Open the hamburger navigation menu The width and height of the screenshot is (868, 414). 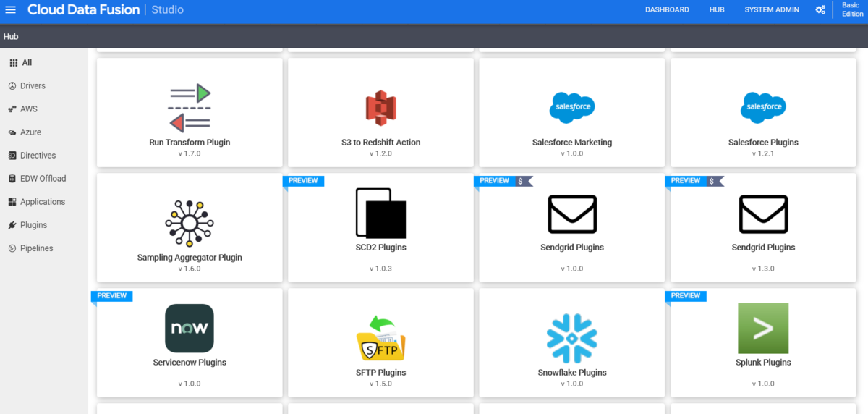11,9
